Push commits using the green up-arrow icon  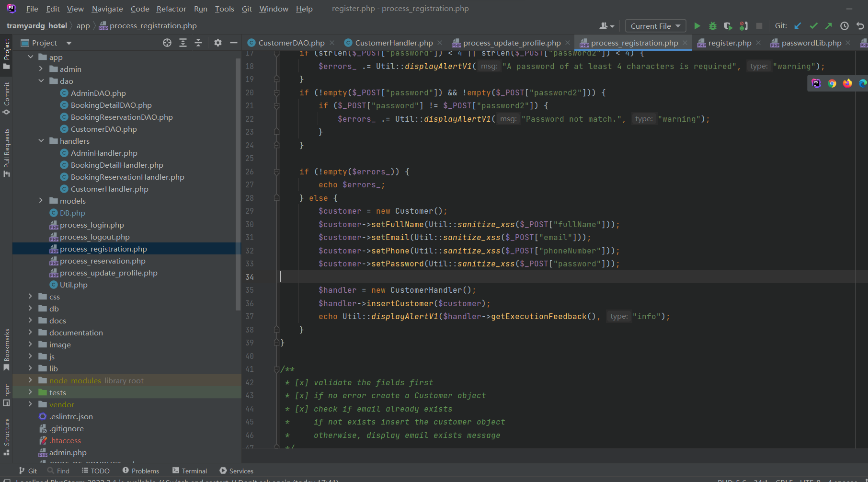(x=829, y=26)
